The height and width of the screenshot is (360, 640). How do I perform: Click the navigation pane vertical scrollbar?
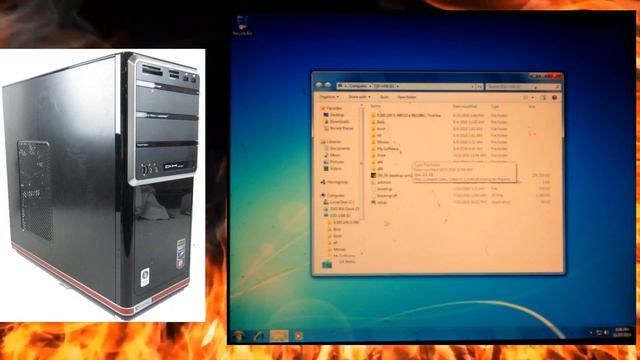point(361,163)
